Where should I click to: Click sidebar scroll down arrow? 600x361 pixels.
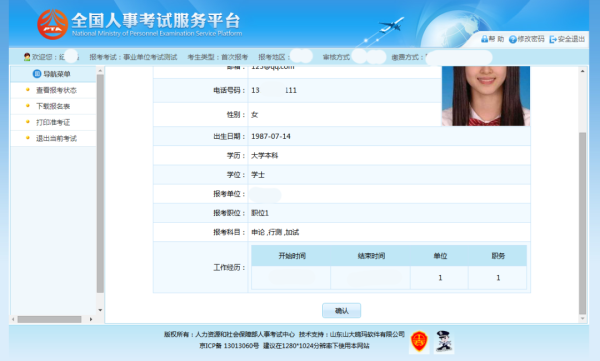100,310
